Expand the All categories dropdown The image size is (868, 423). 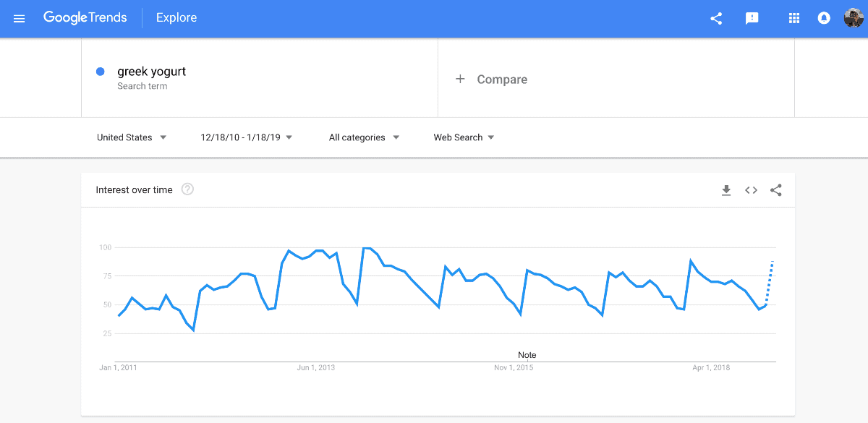pos(364,137)
